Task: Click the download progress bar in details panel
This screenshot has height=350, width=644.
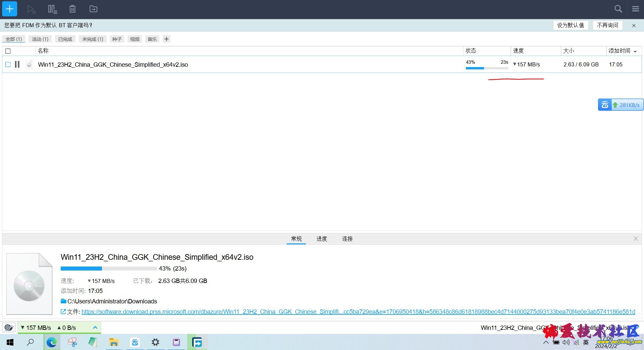Action: click(108, 269)
